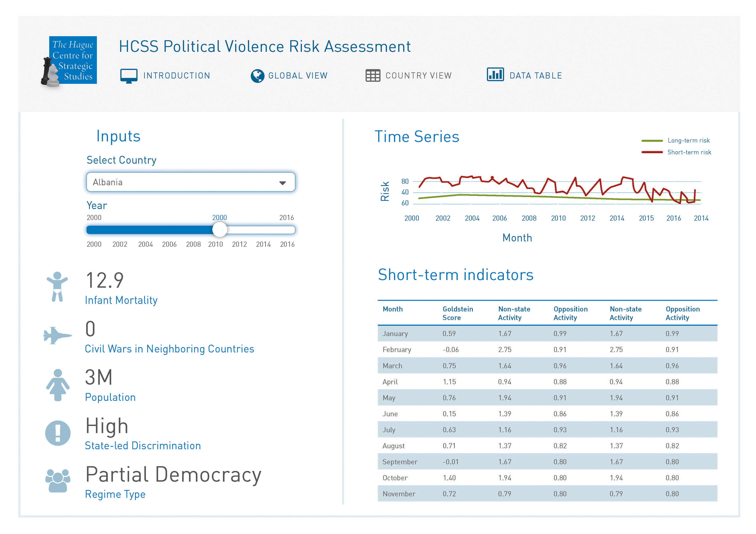Go to Data Table tab

click(x=535, y=76)
